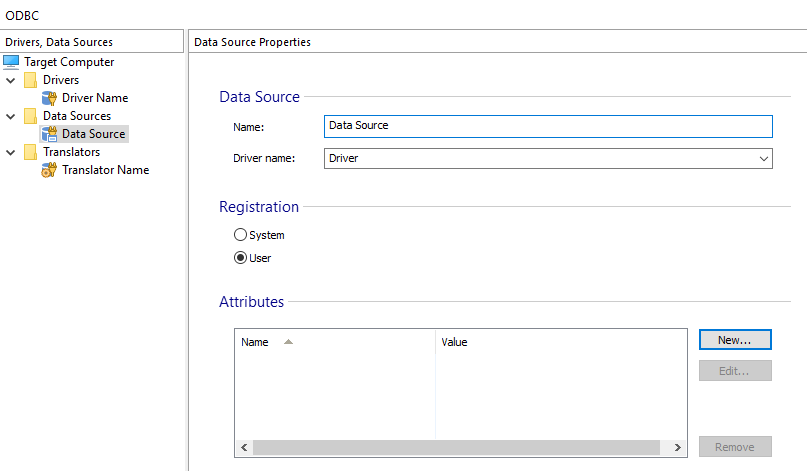Sort attributes by Name column header
The height and width of the screenshot is (471, 807).
(335, 342)
